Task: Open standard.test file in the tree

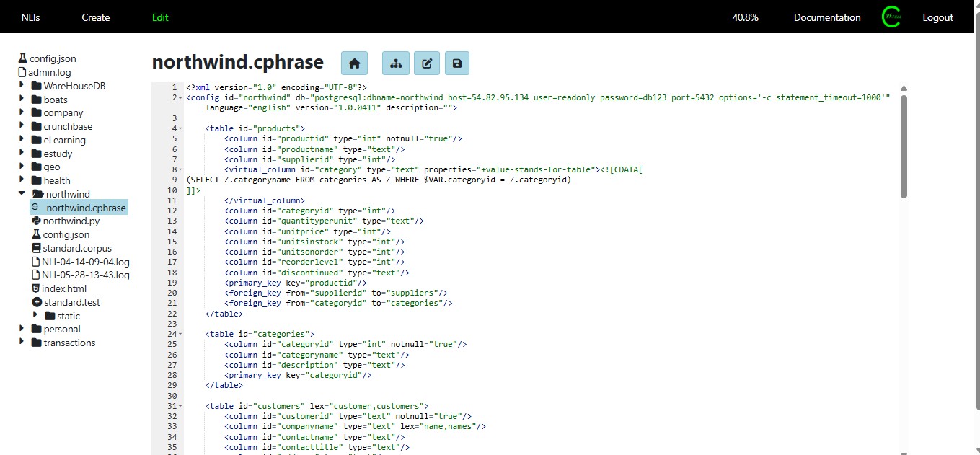Action: pyautogui.click(x=71, y=302)
